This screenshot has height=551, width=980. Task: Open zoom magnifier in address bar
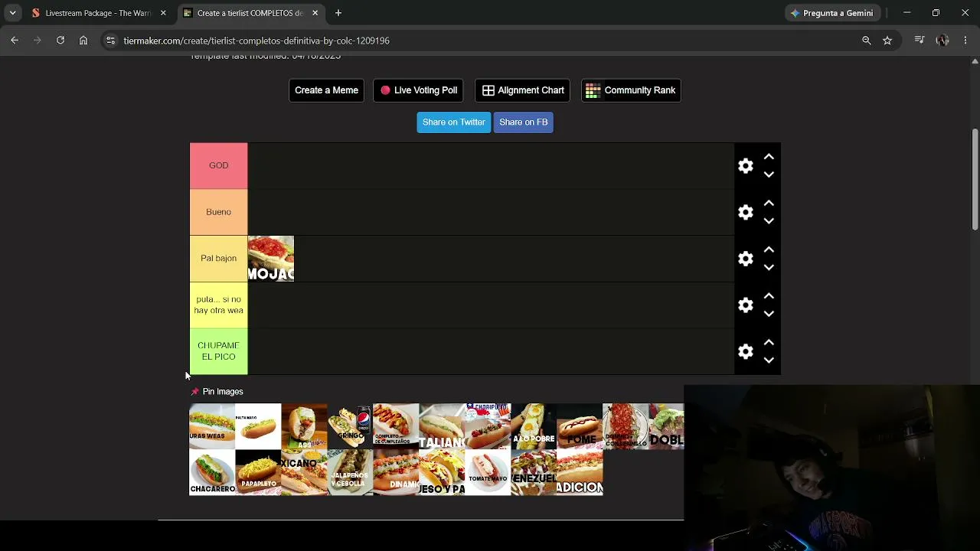pos(867,41)
